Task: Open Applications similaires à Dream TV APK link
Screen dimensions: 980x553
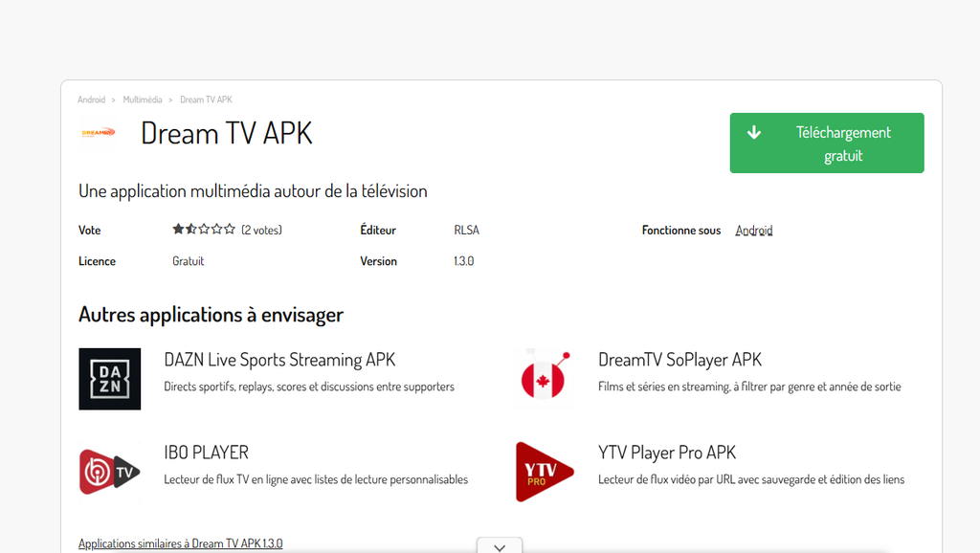Action: pos(181,543)
